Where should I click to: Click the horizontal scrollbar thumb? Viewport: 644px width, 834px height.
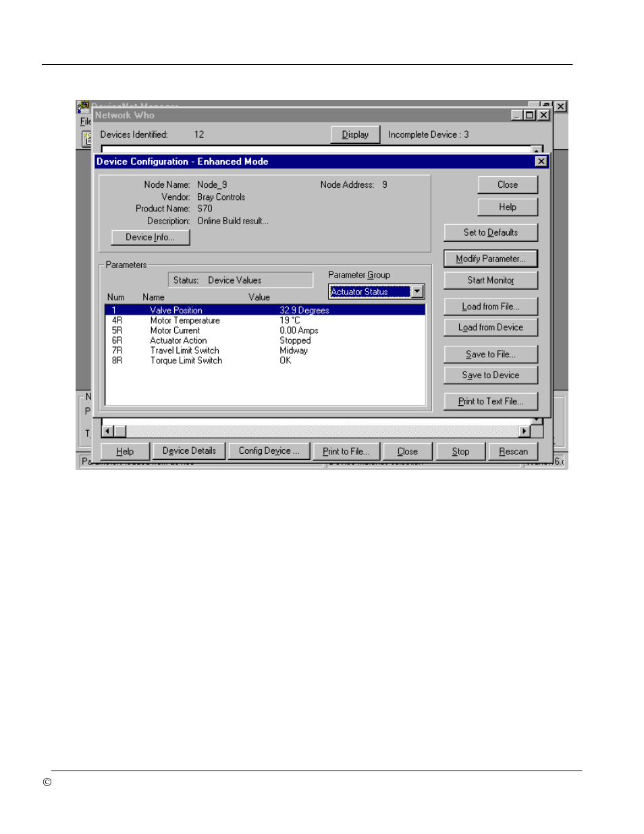click(120, 431)
